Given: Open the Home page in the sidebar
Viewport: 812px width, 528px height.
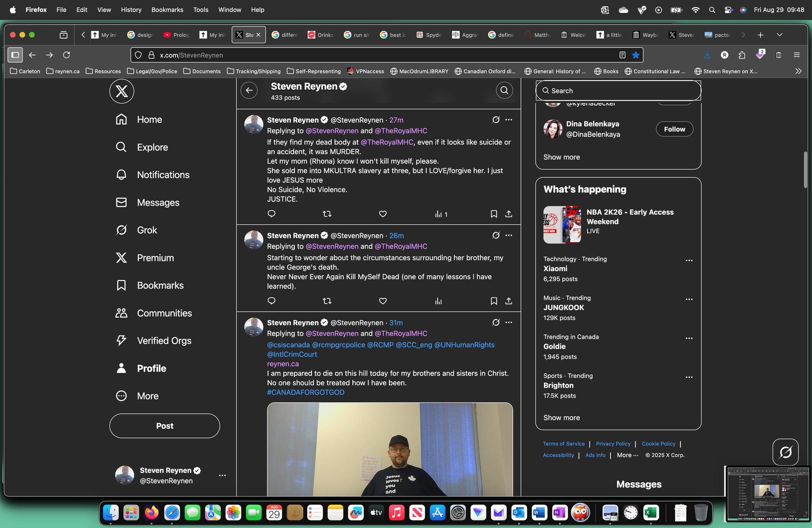Looking at the screenshot, I should tap(138, 120).
